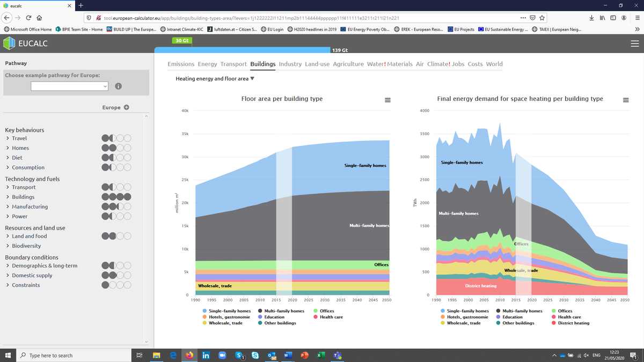Open Outlook from the taskbar
644x362 pixels.
click(272, 355)
